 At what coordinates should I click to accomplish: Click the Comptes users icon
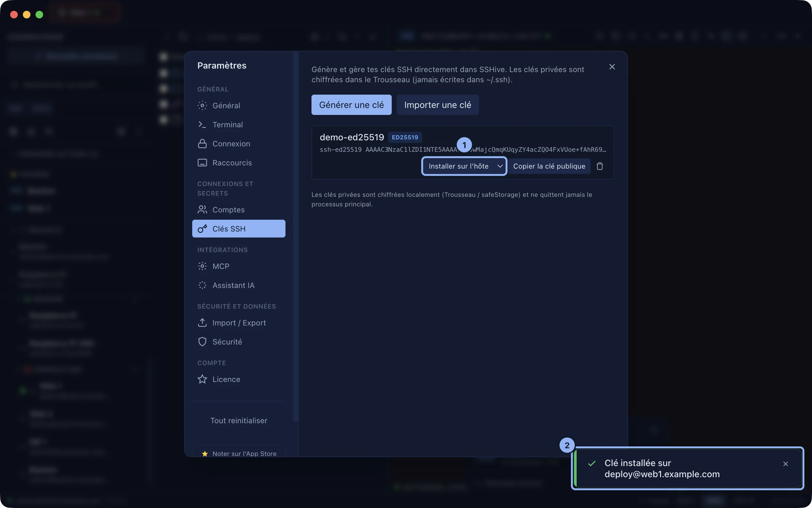point(202,210)
